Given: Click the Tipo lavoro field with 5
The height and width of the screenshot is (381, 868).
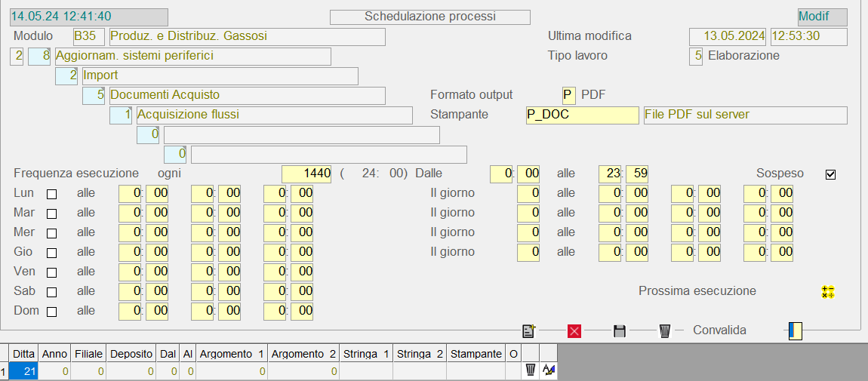Looking at the screenshot, I should click(x=696, y=56).
